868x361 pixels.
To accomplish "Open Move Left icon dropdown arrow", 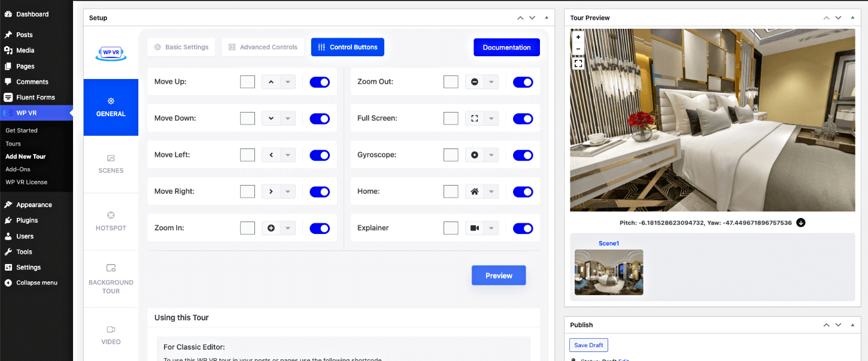I will pos(288,155).
